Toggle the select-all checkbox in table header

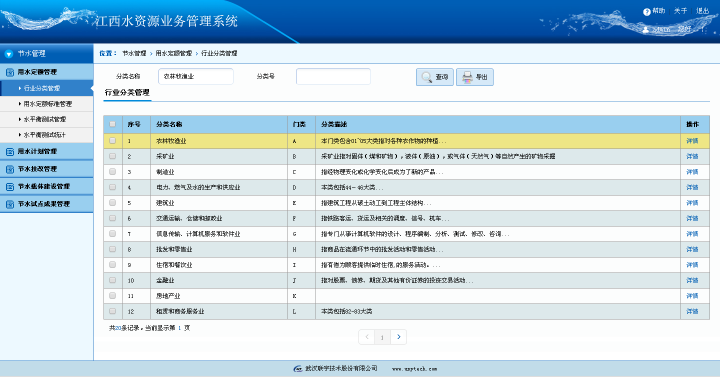pyautogui.click(x=112, y=124)
